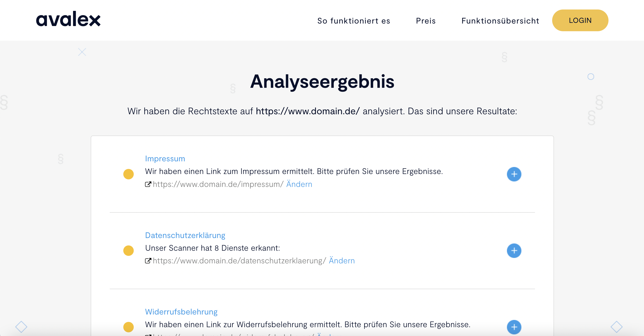Expand the Datenschutzerklärung detected services list
This screenshot has width=644, height=336.
(514, 250)
